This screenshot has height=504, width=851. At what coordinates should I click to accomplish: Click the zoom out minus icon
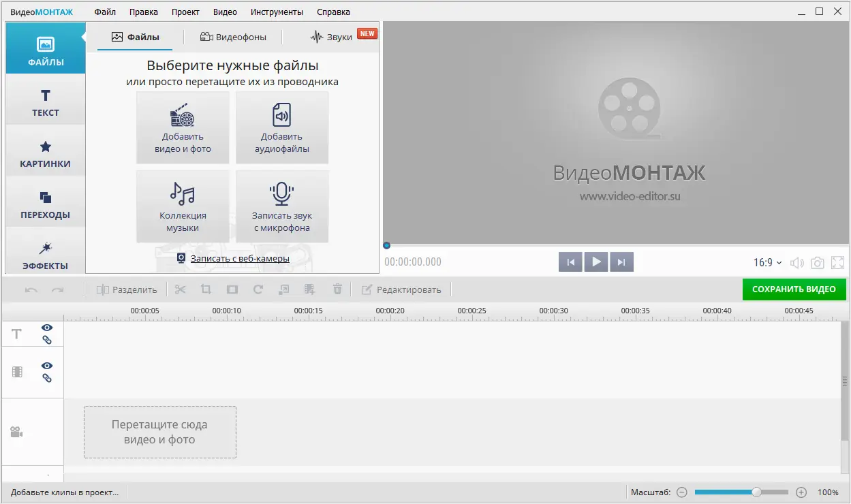[682, 492]
